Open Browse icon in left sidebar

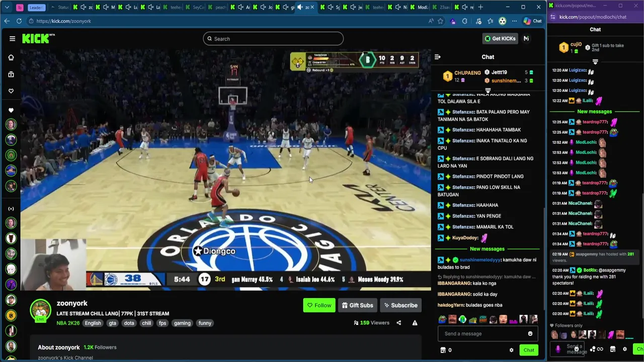pyautogui.click(x=11, y=74)
